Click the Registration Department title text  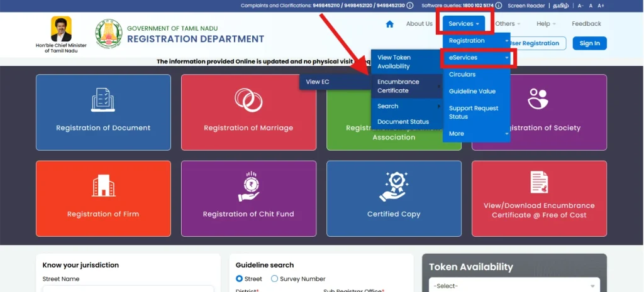coord(196,40)
